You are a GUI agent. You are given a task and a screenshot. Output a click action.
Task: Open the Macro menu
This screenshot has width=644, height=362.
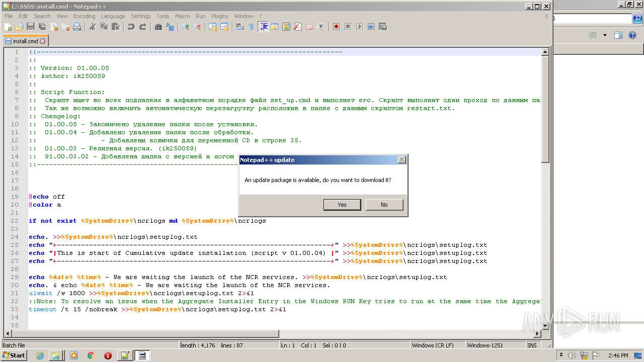click(x=182, y=16)
